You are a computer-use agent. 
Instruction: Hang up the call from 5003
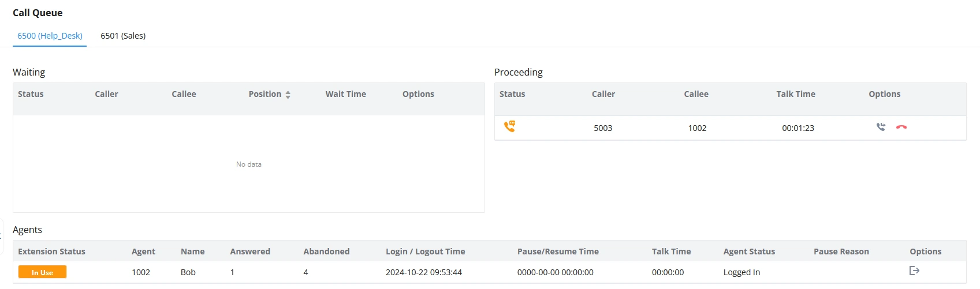pos(901,127)
